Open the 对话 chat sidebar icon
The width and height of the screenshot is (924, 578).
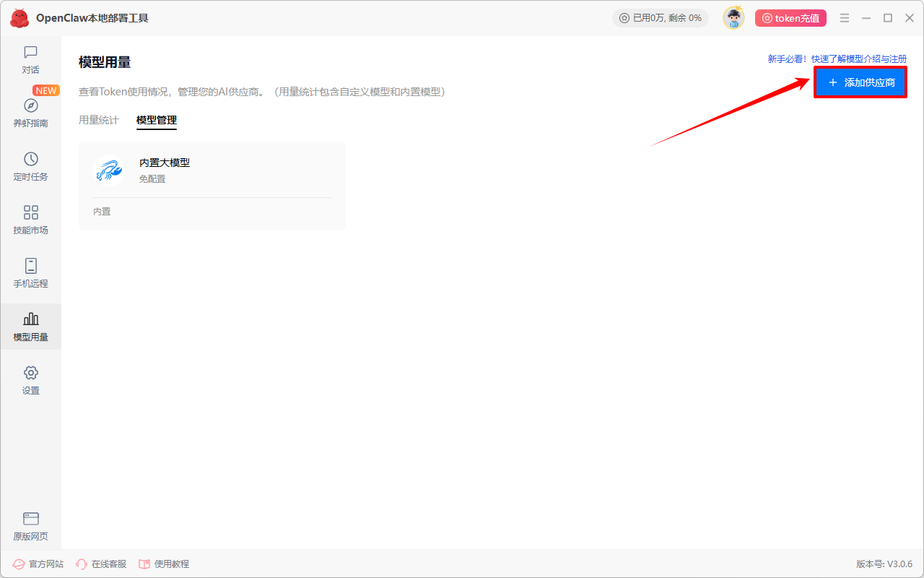pyautogui.click(x=30, y=52)
